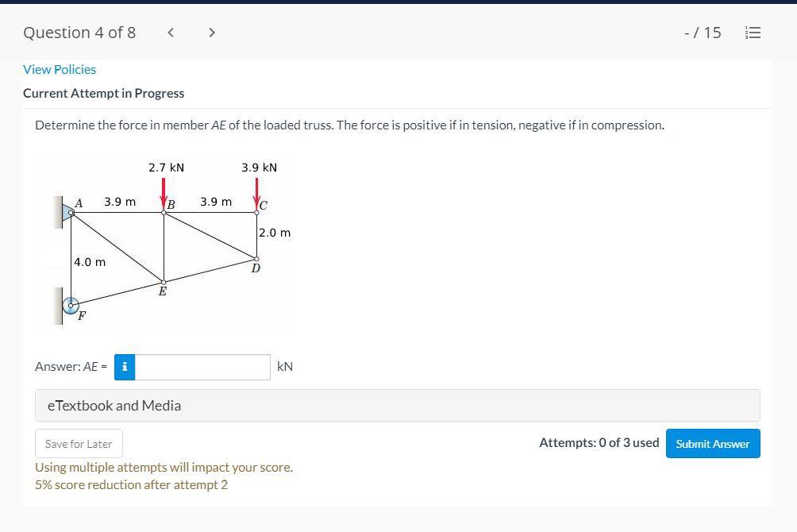
Task: Expand the eTextbook and Media section
Action: pos(114,405)
